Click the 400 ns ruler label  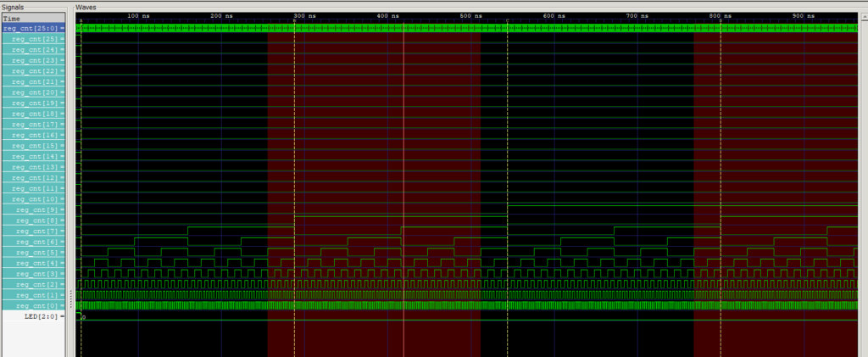point(387,16)
